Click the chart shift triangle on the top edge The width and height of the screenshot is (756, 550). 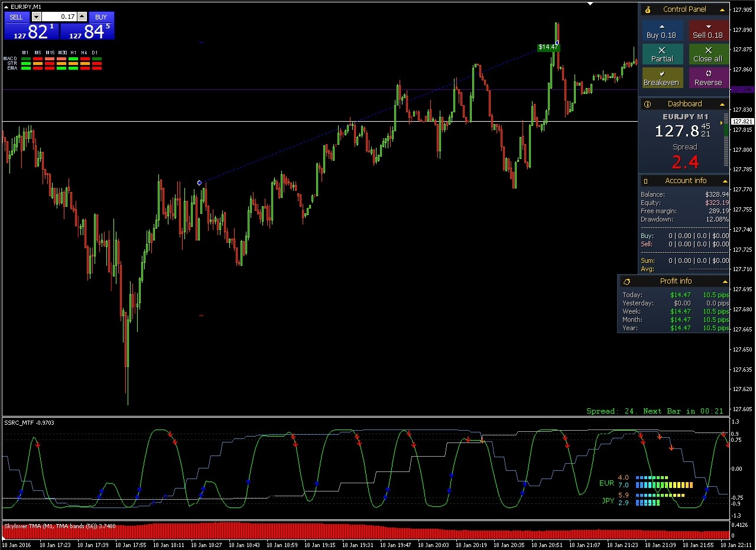590,4
